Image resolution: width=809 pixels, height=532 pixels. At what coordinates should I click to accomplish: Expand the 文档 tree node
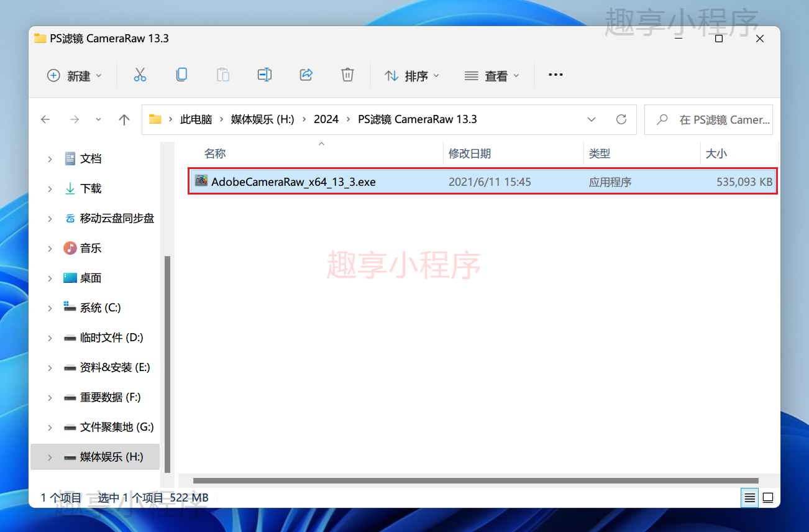click(50, 159)
